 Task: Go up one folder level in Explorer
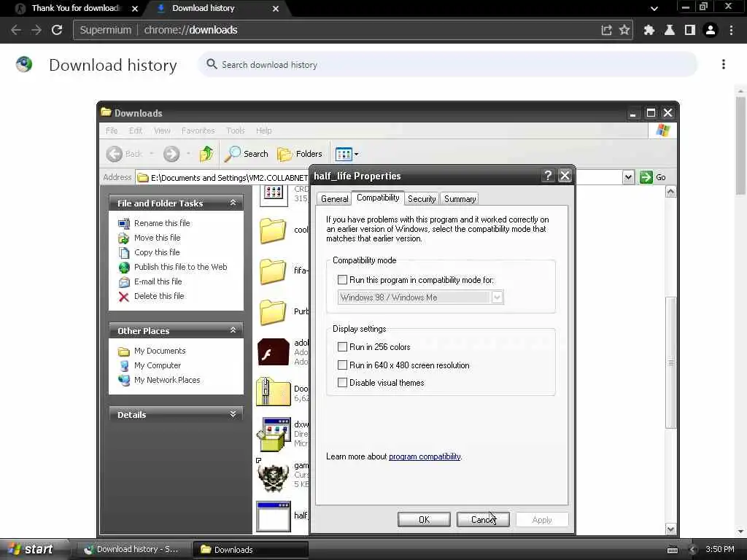(206, 154)
